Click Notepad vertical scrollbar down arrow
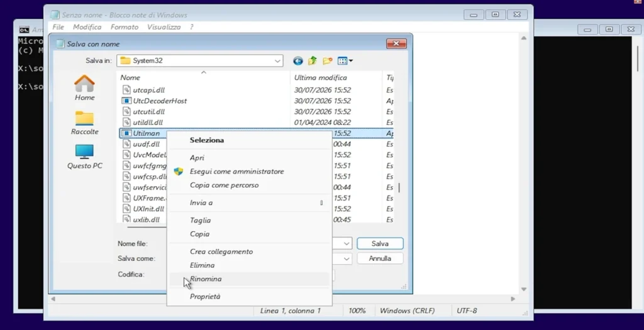Screen dimensions: 644x330 click(x=524, y=289)
